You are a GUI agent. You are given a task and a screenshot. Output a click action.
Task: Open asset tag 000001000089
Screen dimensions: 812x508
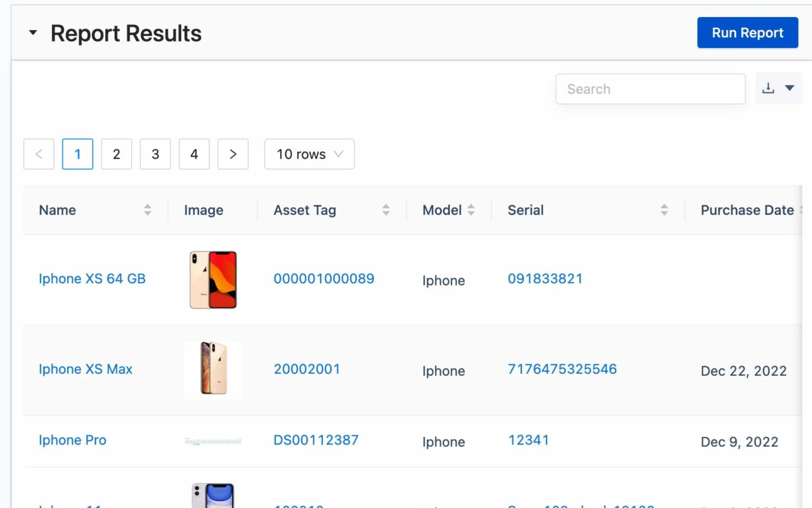coord(324,279)
